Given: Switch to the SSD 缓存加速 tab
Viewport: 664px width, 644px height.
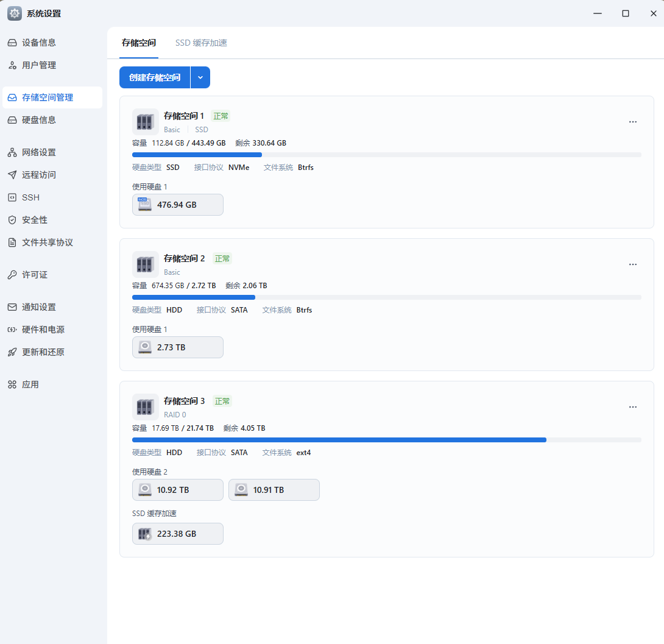Looking at the screenshot, I should click(200, 43).
